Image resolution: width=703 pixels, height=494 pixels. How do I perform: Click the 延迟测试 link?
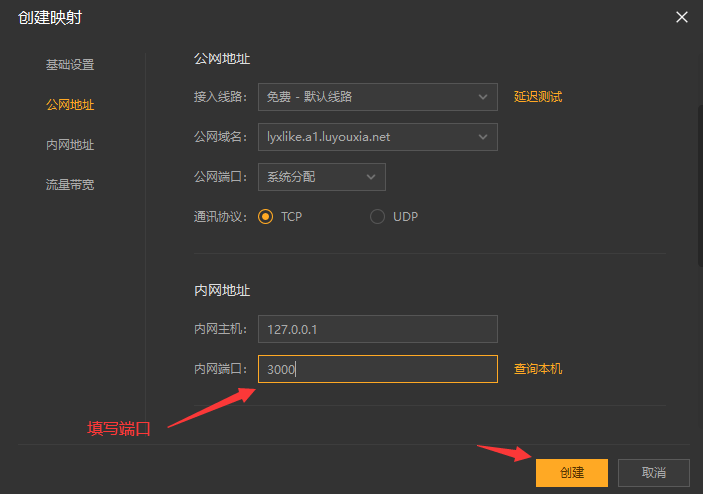click(x=538, y=97)
